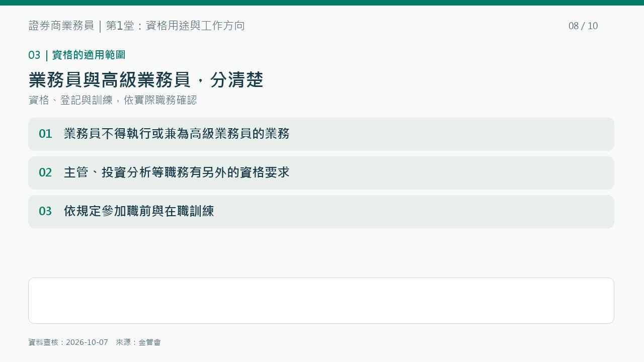
Task: Click the empty white note box
Action: click(321, 301)
